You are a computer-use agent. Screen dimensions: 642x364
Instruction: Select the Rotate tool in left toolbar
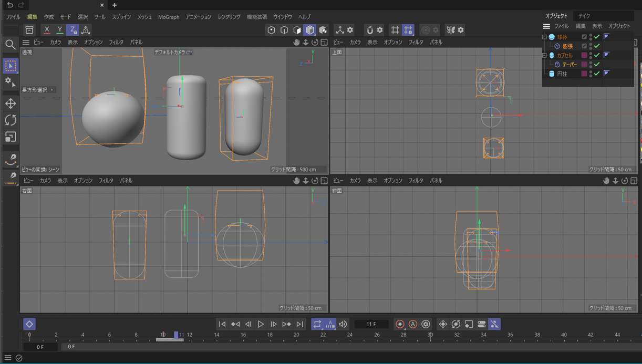(10, 120)
